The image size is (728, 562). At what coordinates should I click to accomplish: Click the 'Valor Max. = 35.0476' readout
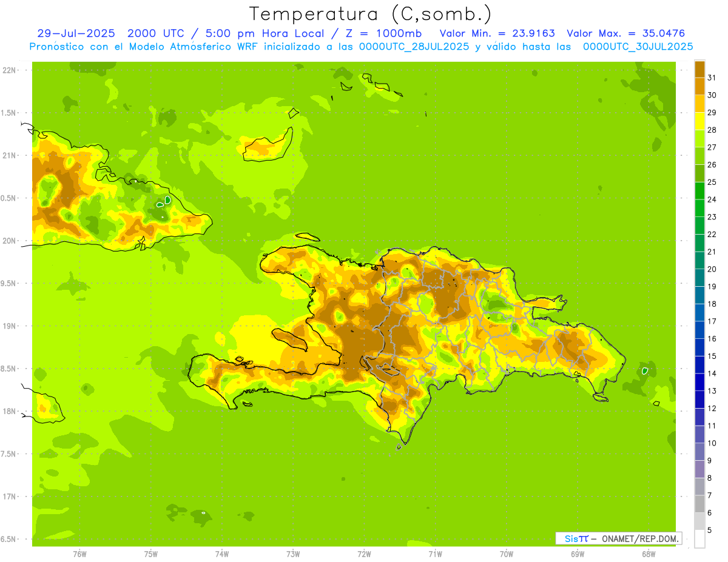(x=626, y=33)
